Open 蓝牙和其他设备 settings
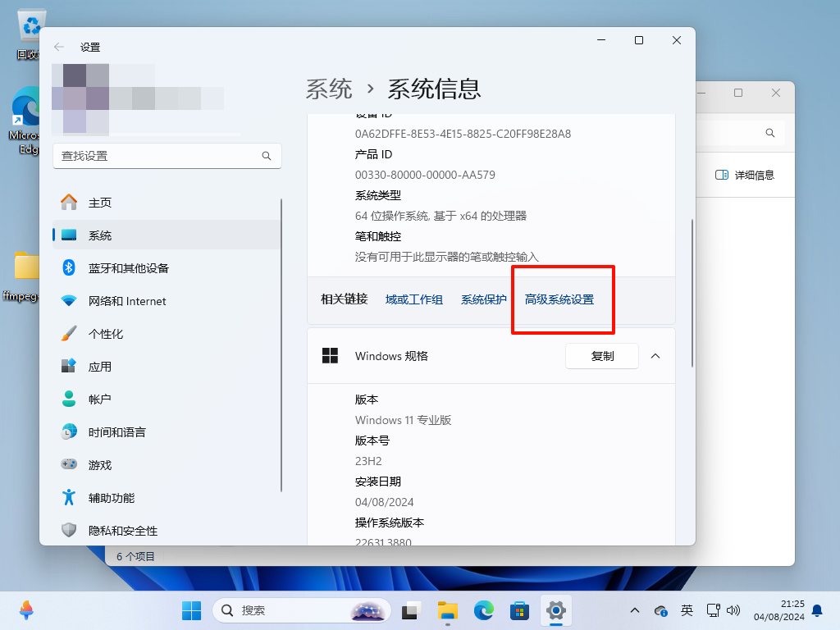840x630 pixels. (x=167, y=268)
